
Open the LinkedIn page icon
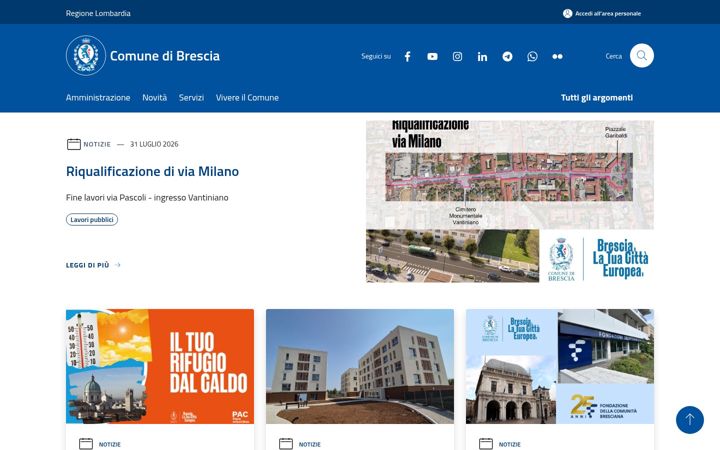[482, 56]
